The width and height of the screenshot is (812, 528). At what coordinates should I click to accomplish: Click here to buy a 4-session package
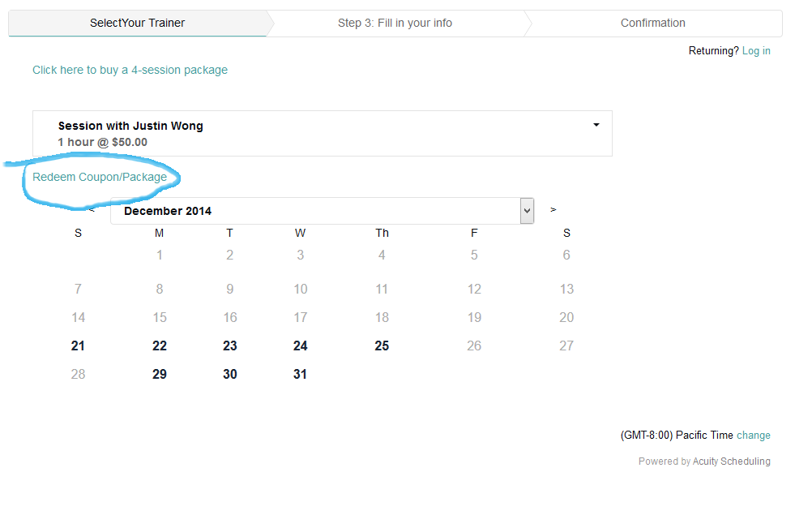click(x=130, y=70)
